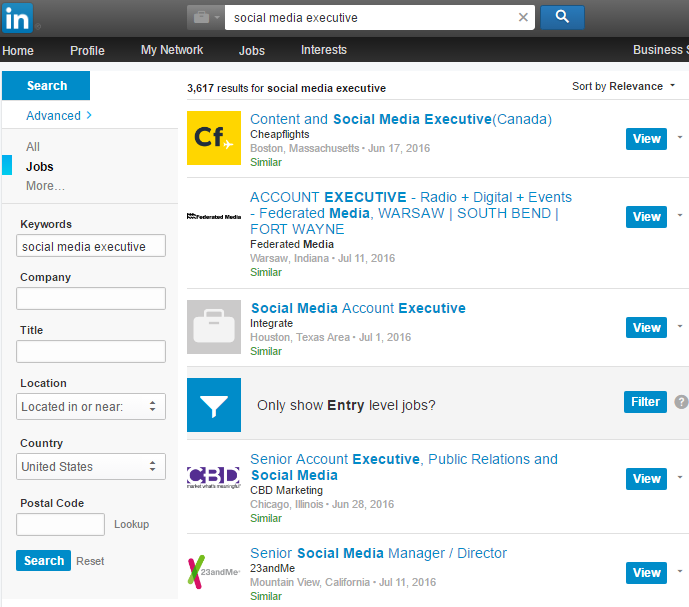Click the Cheapflights company name text
Viewport: 689px width, 607px height.
click(x=279, y=134)
